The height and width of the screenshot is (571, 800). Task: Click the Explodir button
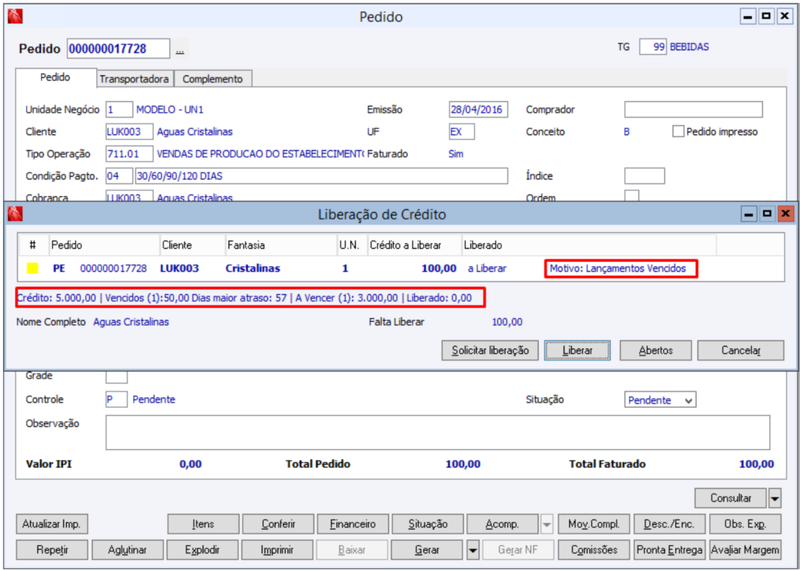[203, 550]
